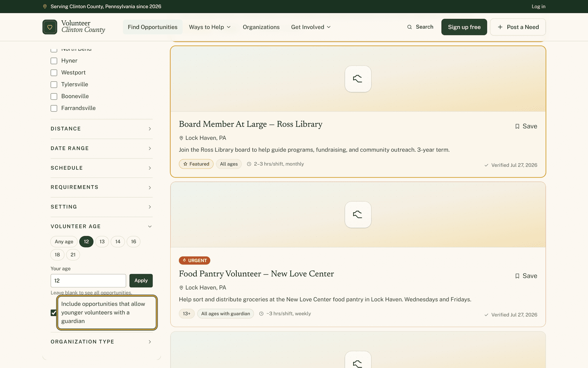Screen dimensions: 588x368
Task: Click the plus icon on Post a Need
Action: [500, 27]
